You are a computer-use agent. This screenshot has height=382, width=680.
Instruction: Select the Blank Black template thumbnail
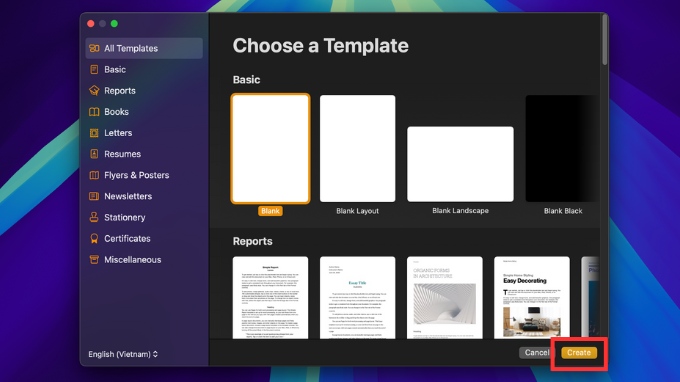click(x=562, y=148)
